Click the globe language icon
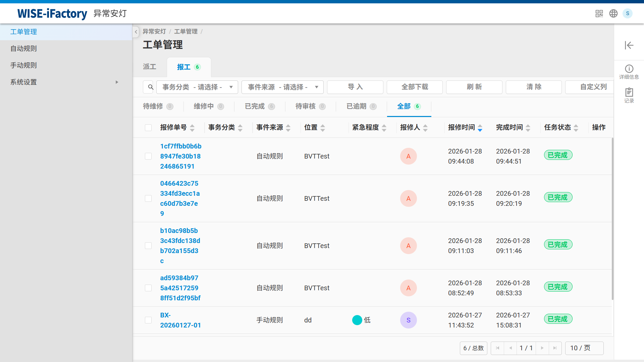The width and height of the screenshot is (644, 362). pos(613,13)
